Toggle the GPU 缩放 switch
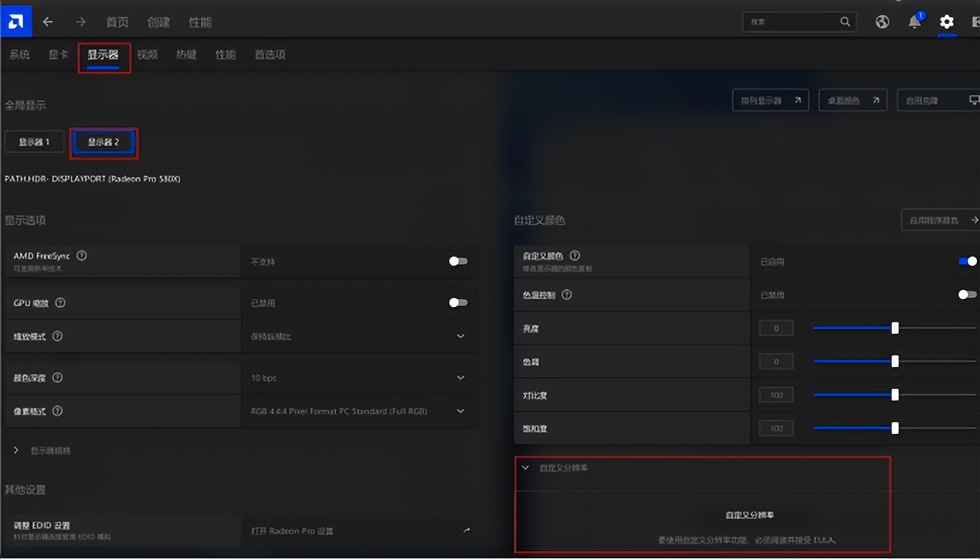The image size is (980, 560). 457,302
